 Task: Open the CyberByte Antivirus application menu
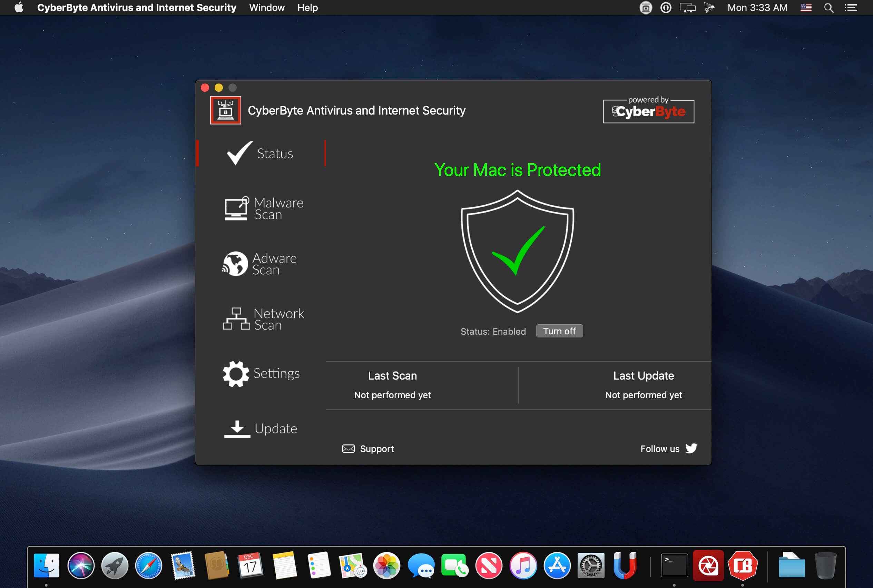[x=137, y=8]
